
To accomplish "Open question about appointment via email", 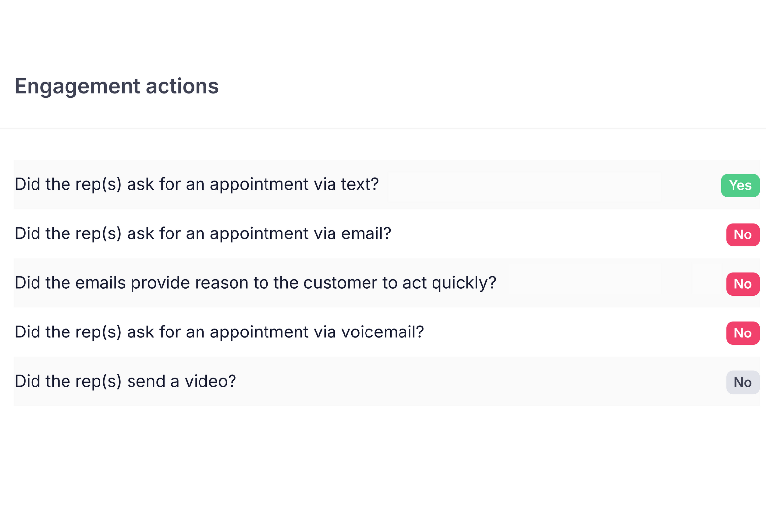I will (203, 233).
